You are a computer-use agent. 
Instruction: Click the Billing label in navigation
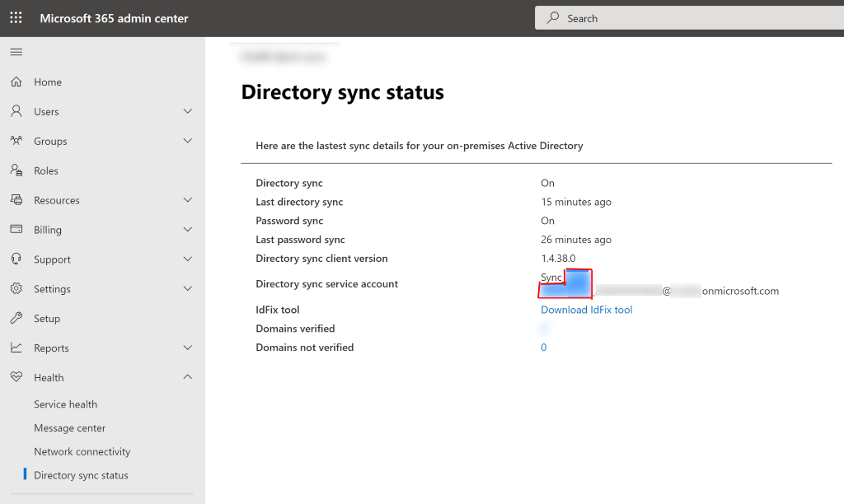[x=47, y=230]
